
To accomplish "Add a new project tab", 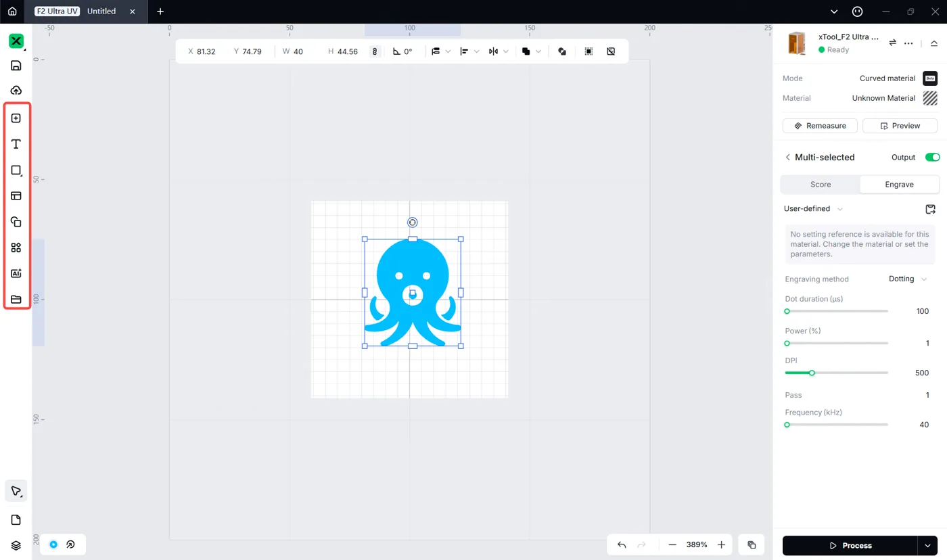I will click(160, 11).
